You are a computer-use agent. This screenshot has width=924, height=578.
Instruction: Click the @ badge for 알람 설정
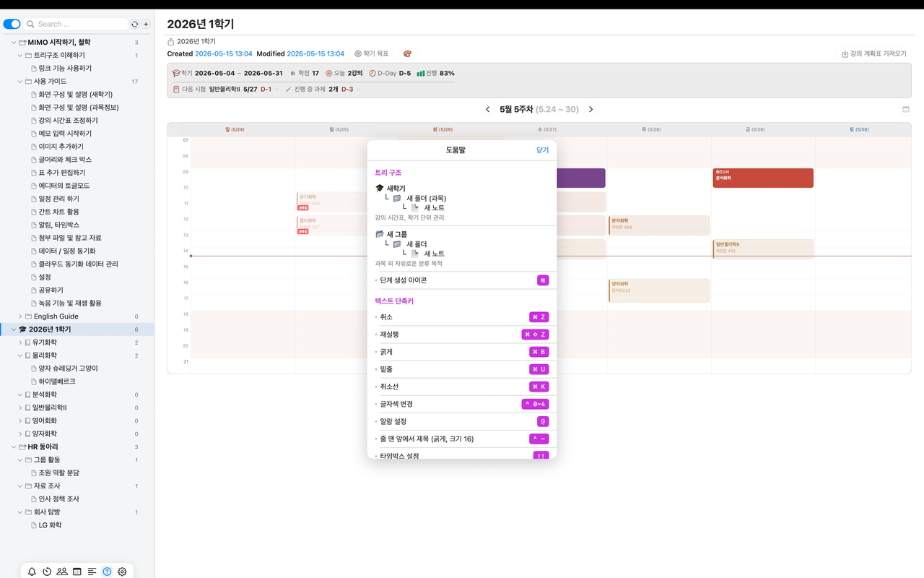click(x=543, y=421)
